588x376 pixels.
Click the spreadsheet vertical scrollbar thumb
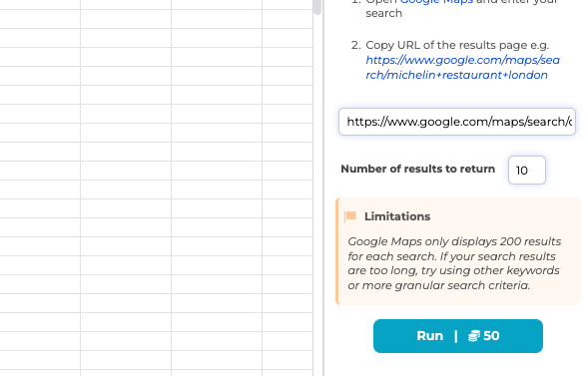317,7
